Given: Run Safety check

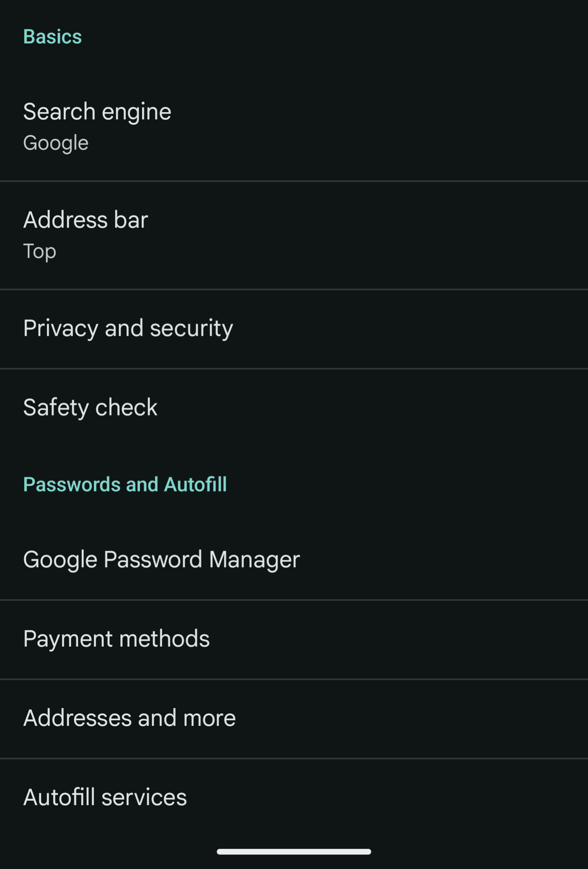Looking at the screenshot, I should 90,408.
